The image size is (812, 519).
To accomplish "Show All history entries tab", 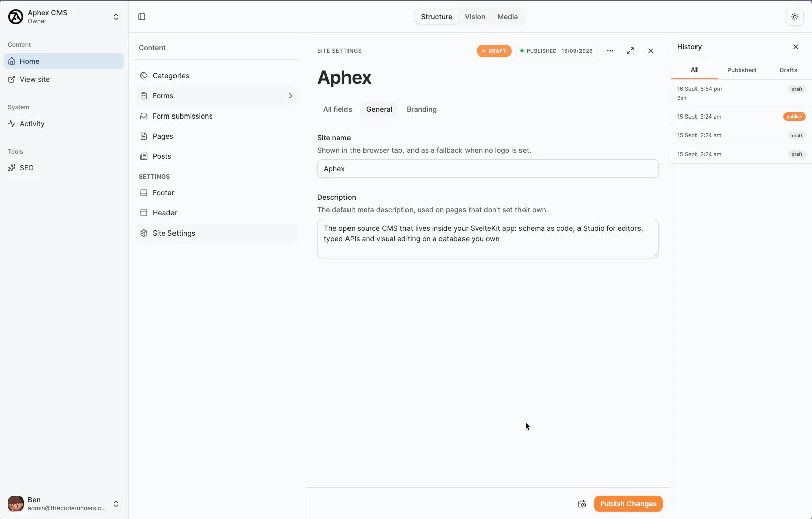I will click(694, 70).
